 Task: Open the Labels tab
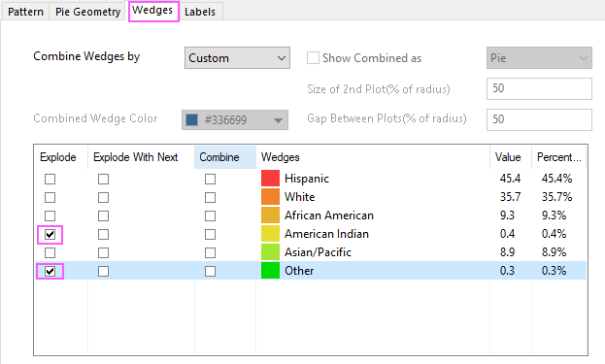pos(200,12)
